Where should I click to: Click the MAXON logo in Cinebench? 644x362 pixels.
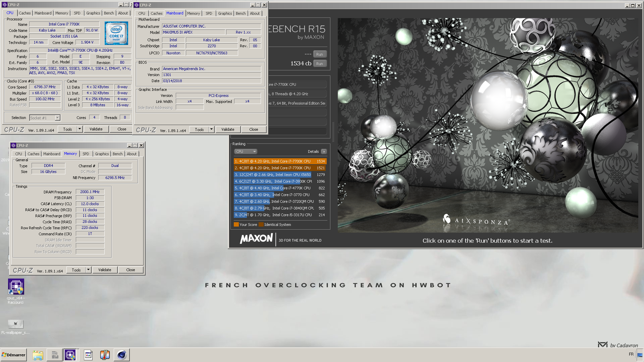click(x=257, y=239)
